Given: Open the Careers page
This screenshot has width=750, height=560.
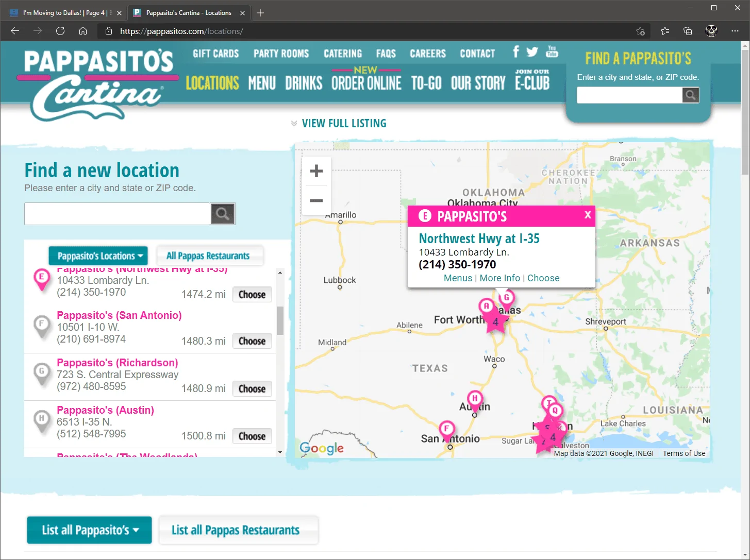Looking at the screenshot, I should 428,54.
